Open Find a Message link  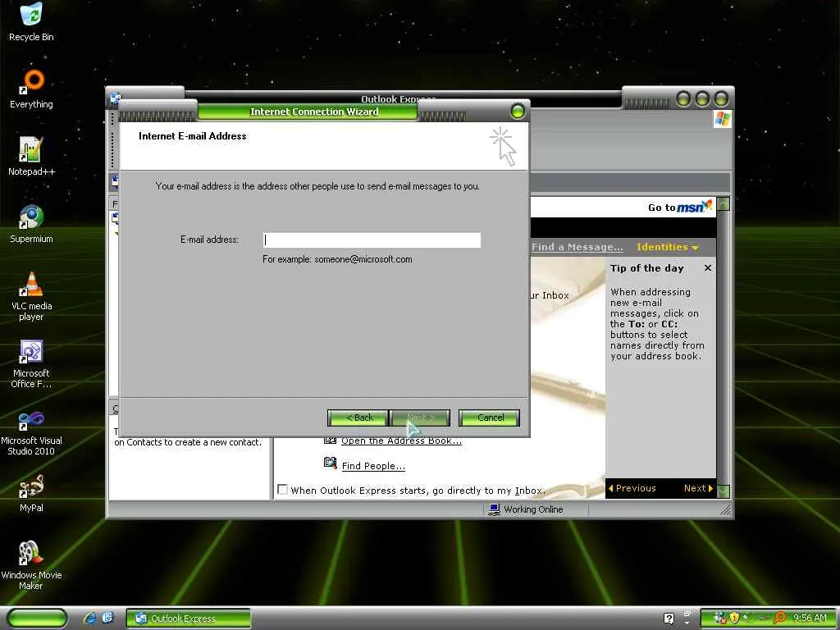coord(577,247)
